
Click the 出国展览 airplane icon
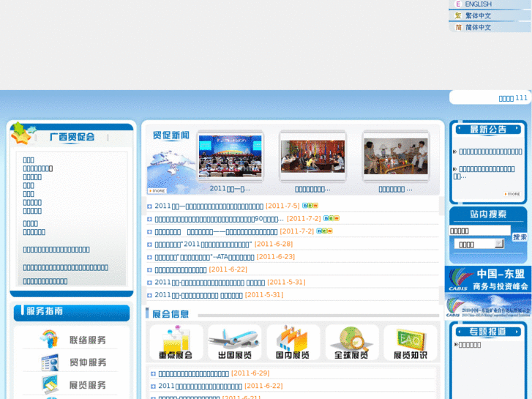234,342
